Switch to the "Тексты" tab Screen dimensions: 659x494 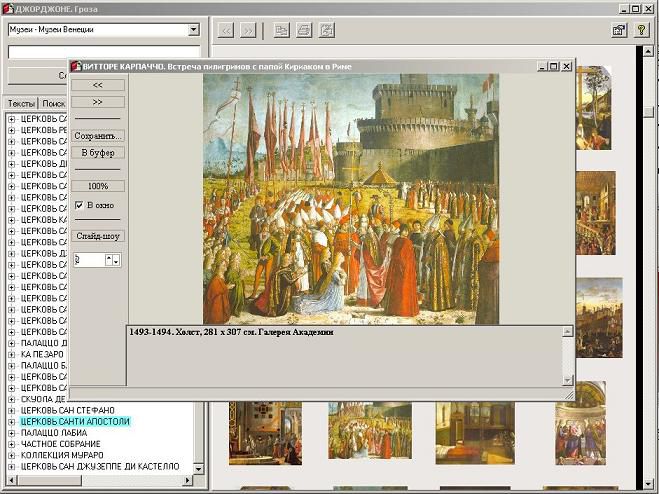click(20, 103)
